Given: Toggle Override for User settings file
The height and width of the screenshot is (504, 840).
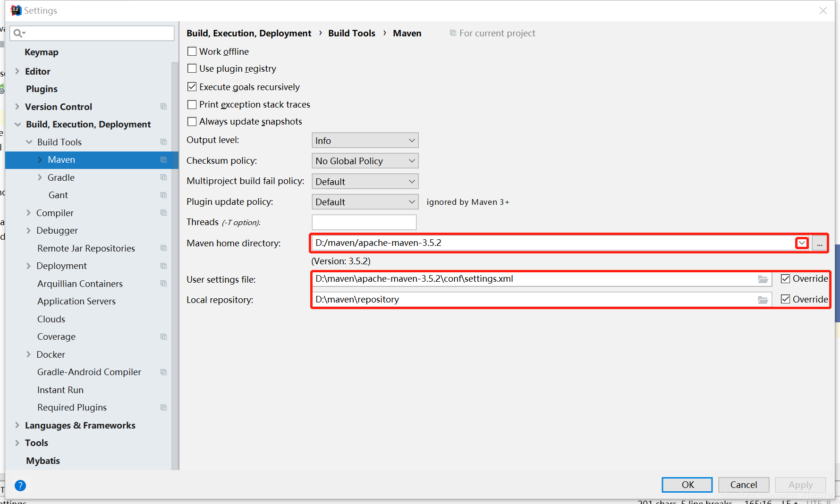Looking at the screenshot, I should click(785, 279).
